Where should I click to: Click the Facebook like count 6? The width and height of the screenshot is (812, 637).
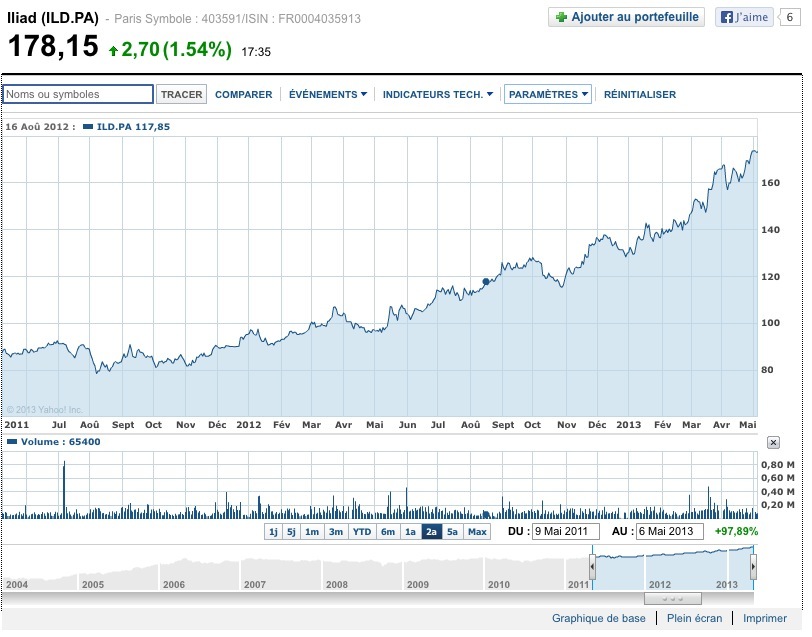(789, 17)
